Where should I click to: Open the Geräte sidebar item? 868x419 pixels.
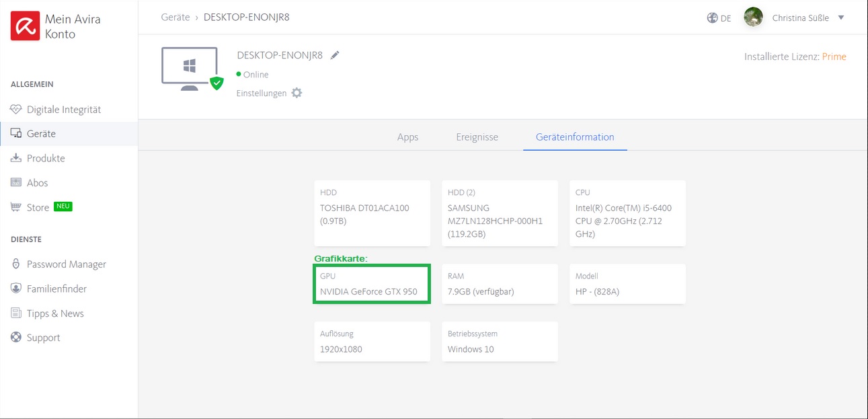click(69, 134)
